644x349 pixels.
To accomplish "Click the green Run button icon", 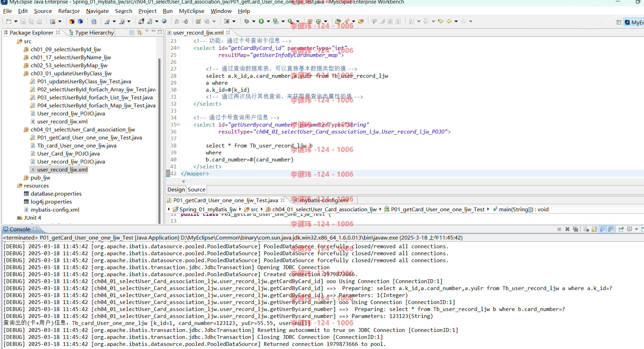I will [x=261, y=22].
